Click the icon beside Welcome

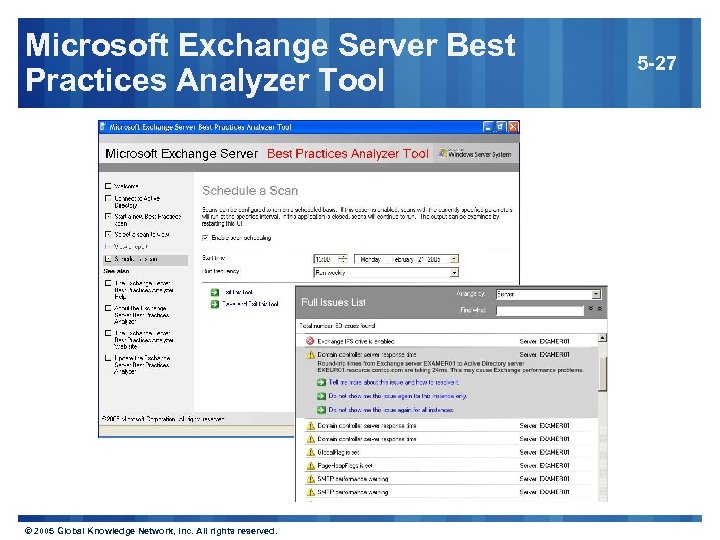pos(108,186)
